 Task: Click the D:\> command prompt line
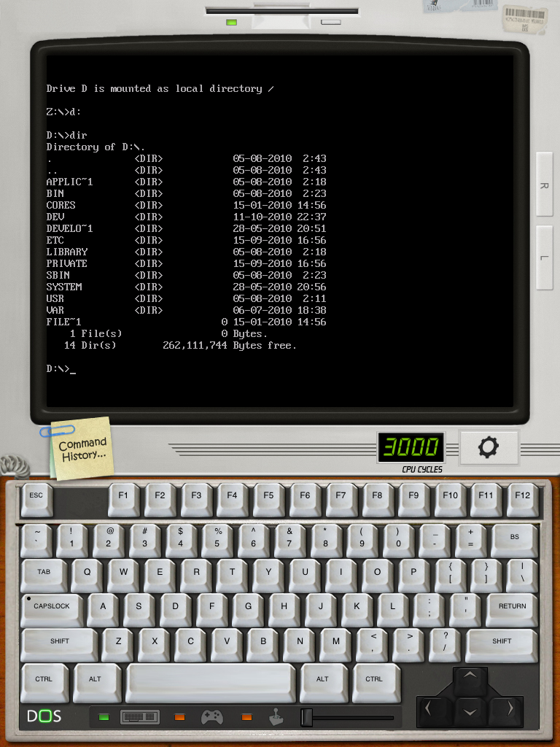(x=61, y=368)
